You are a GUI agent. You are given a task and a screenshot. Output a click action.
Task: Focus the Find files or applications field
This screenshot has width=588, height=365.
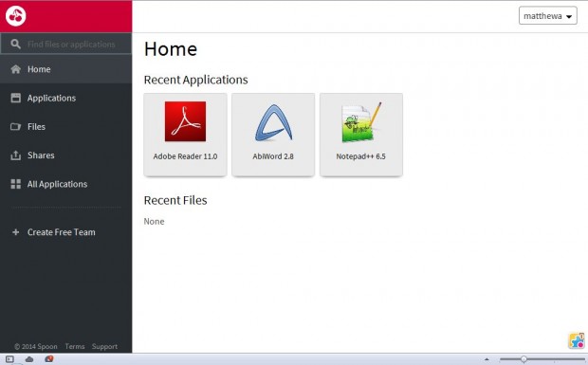66,44
